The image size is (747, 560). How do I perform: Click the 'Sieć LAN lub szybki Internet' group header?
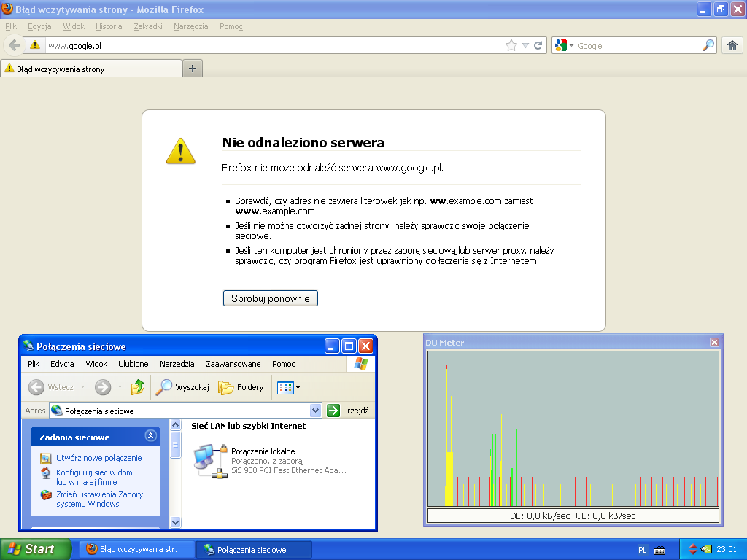248,426
